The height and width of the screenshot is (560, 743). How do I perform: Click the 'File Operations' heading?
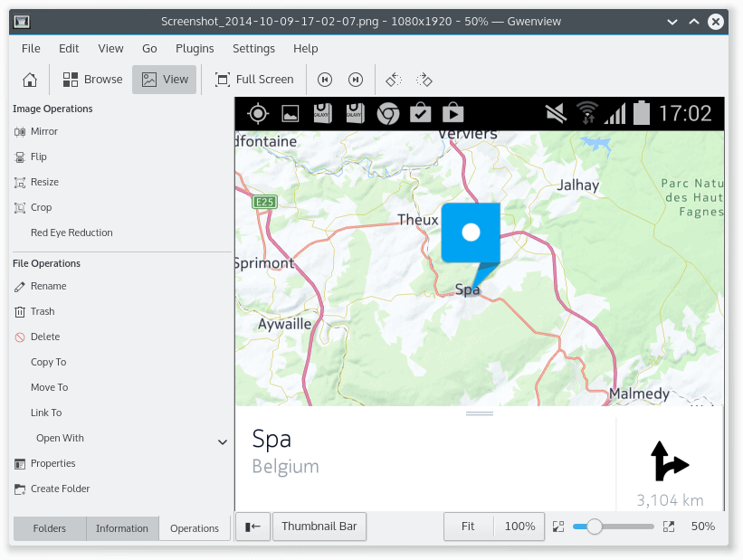pos(46,263)
